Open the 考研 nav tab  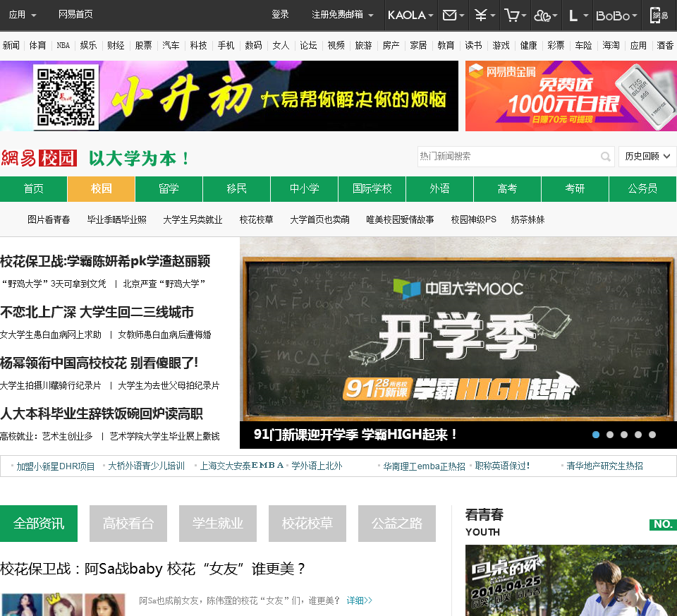tap(575, 189)
